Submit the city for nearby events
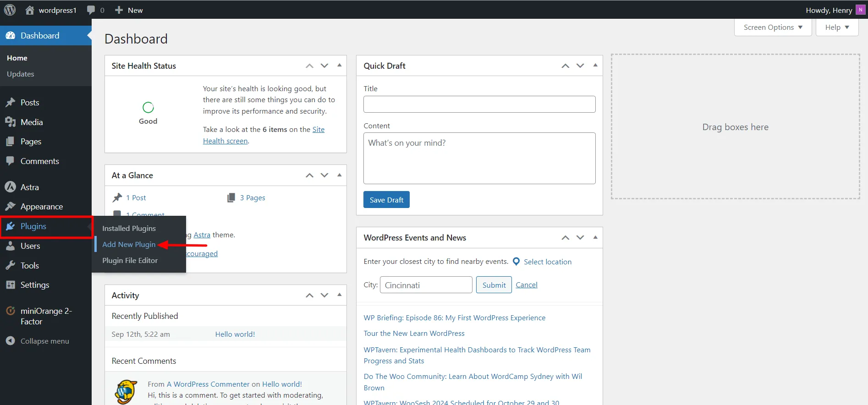The image size is (868, 405). (494, 285)
